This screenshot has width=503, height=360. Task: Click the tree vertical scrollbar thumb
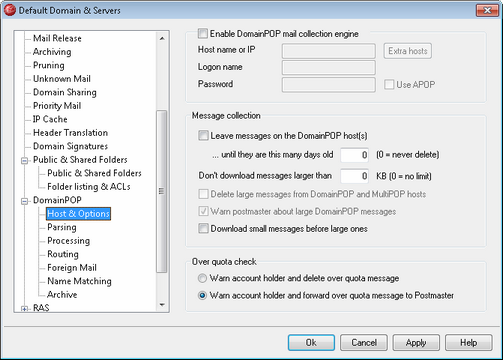point(162,191)
